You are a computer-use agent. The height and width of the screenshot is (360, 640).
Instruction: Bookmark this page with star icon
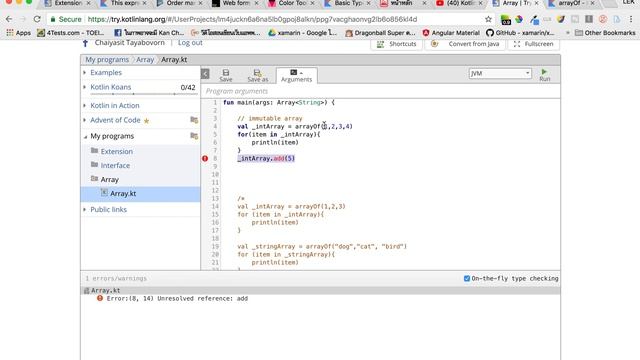click(x=488, y=19)
